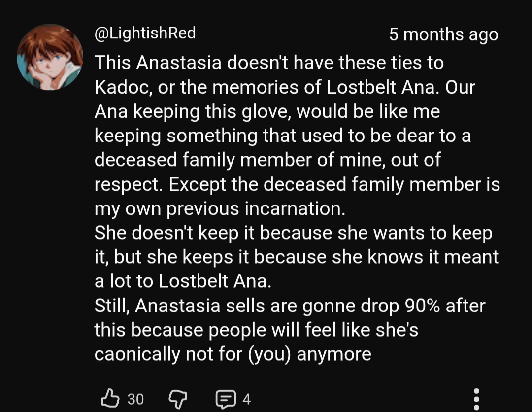This screenshot has width=532, height=412.
Task: Click the "5 months ago" timestamp
Action: [x=443, y=34]
